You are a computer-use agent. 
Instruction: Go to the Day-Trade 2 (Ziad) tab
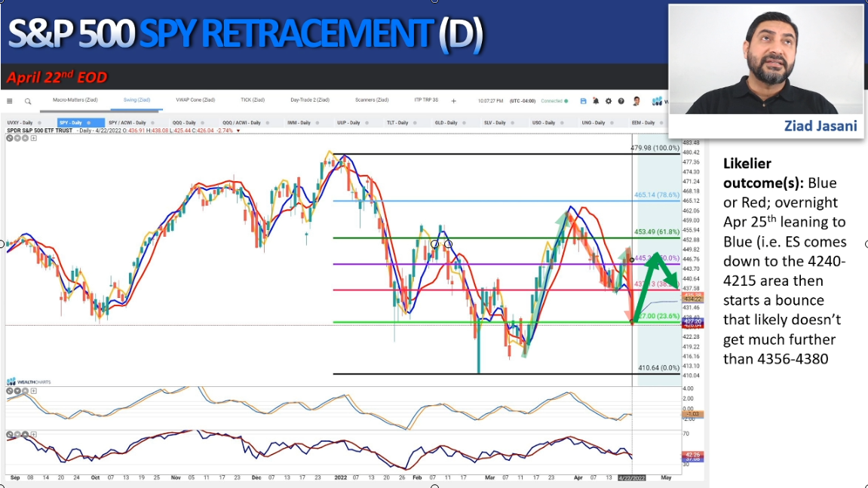pyautogui.click(x=310, y=100)
